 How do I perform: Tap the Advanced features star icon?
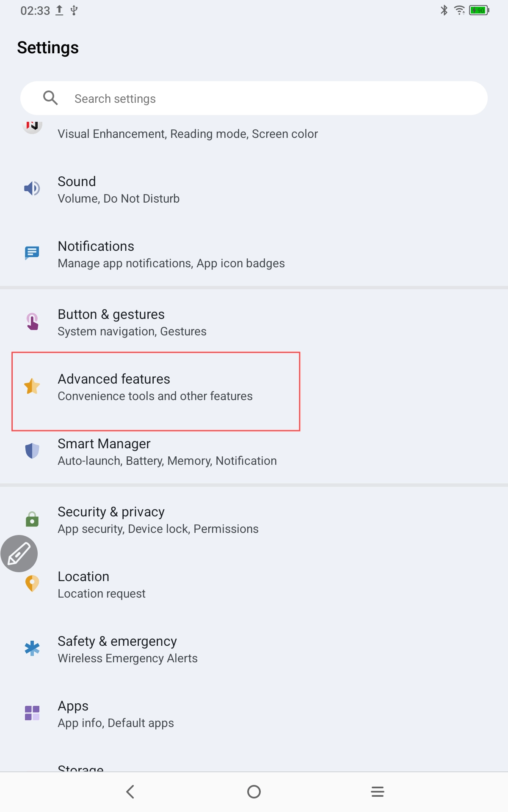click(32, 386)
